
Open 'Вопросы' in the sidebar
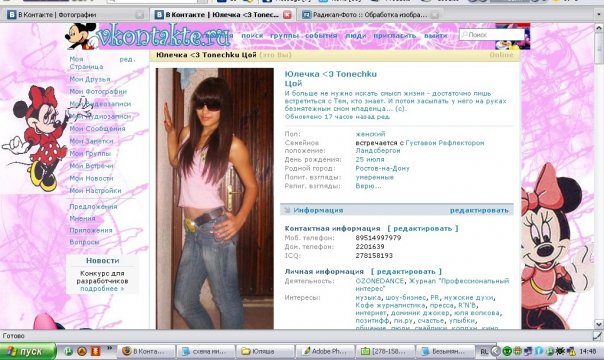click(x=84, y=242)
